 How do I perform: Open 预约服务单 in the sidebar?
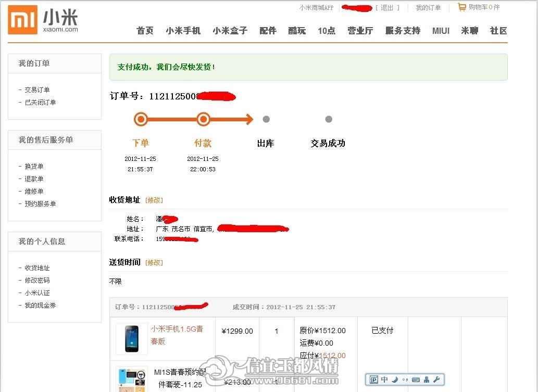coord(40,204)
